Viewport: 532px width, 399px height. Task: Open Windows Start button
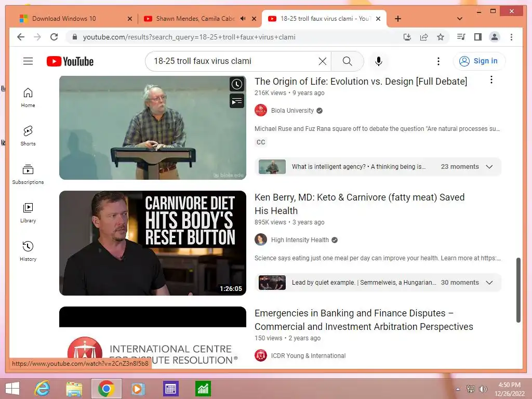point(12,389)
